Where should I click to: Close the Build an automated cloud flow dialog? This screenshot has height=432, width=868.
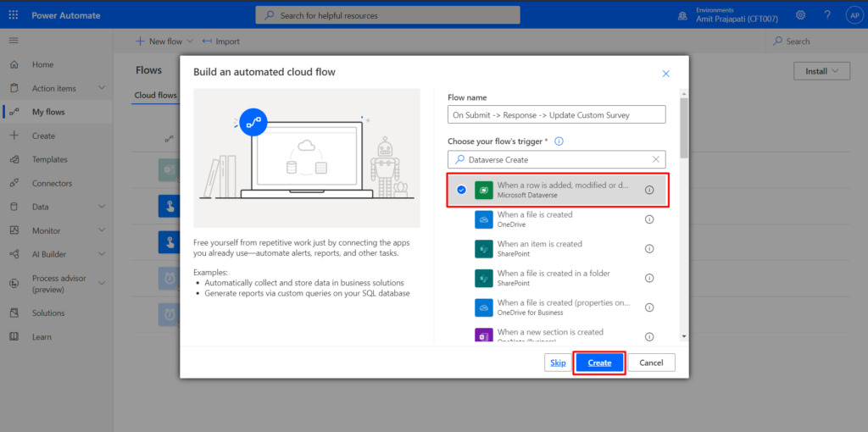tap(666, 74)
